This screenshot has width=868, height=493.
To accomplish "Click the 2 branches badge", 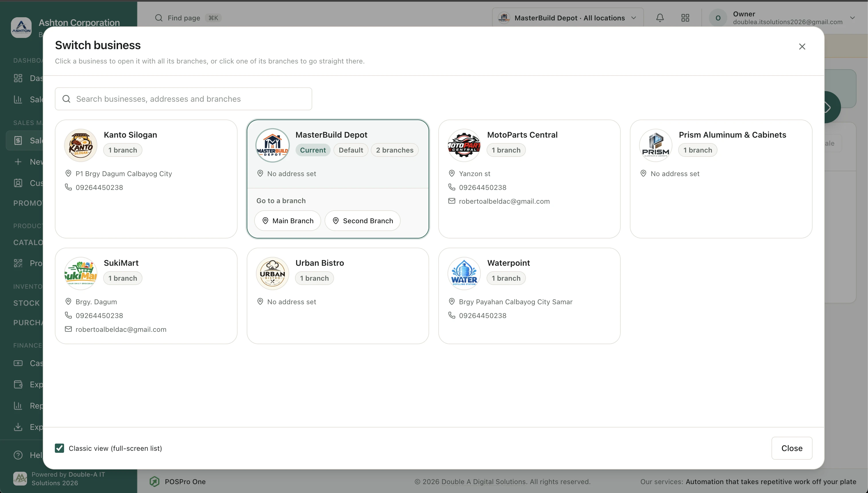I will tap(395, 150).
